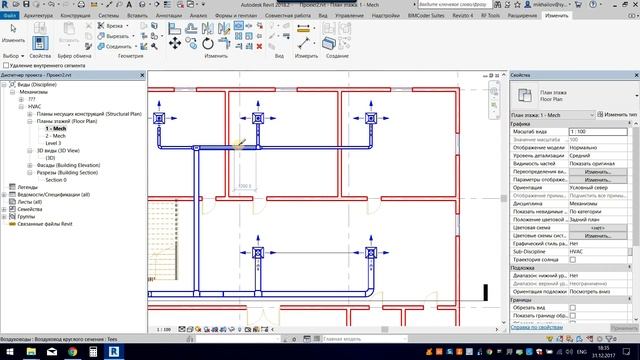Click the Print icon in Quick Access toolbar
This screenshot has width=640, height=360.
pyautogui.click(x=81, y=4)
